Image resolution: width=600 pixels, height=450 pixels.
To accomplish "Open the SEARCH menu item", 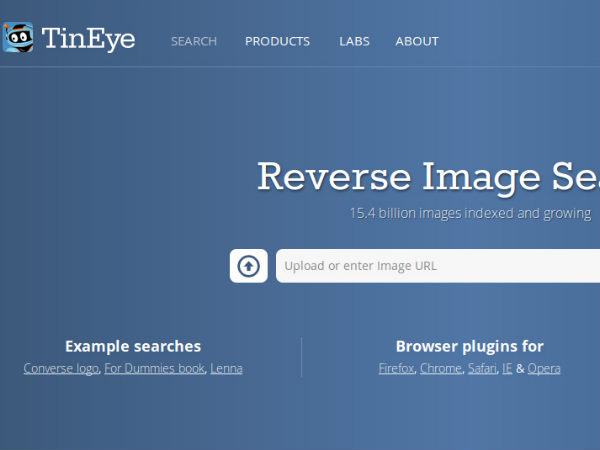I will point(194,41).
